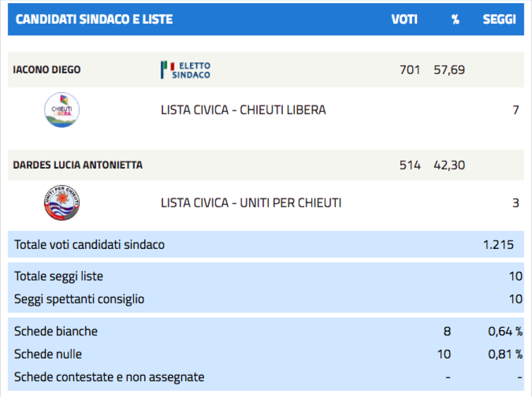Click the Uniti per Chieuti list logo
Screen dimensions: 532x397
coord(62,203)
